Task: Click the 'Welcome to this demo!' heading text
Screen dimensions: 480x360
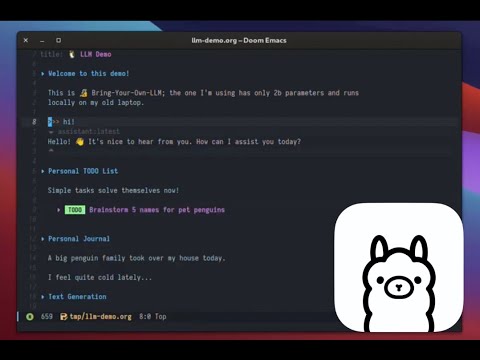Action: tap(89, 74)
